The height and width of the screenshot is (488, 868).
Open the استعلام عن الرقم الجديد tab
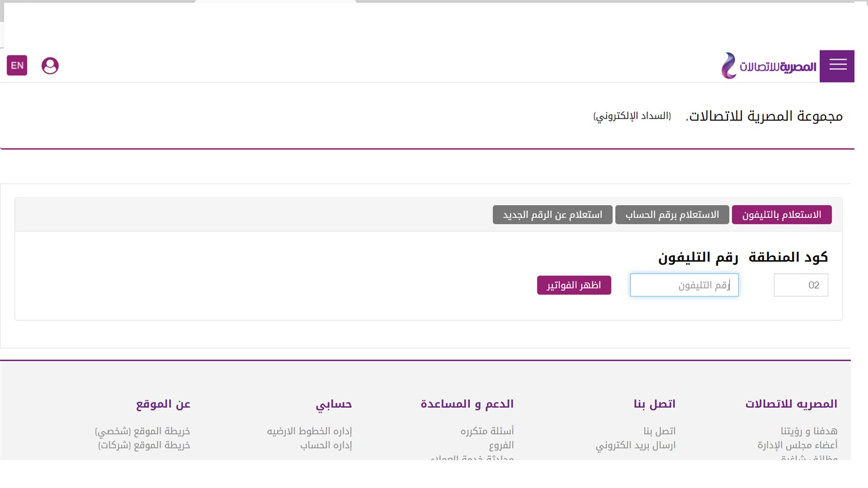pos(553,214)
